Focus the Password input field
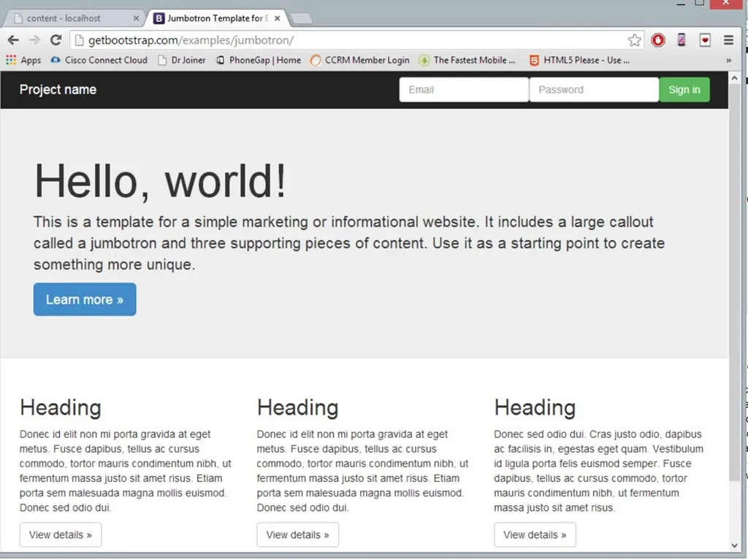The width and height of the screenshot is (748, 560). click(593, 90)
